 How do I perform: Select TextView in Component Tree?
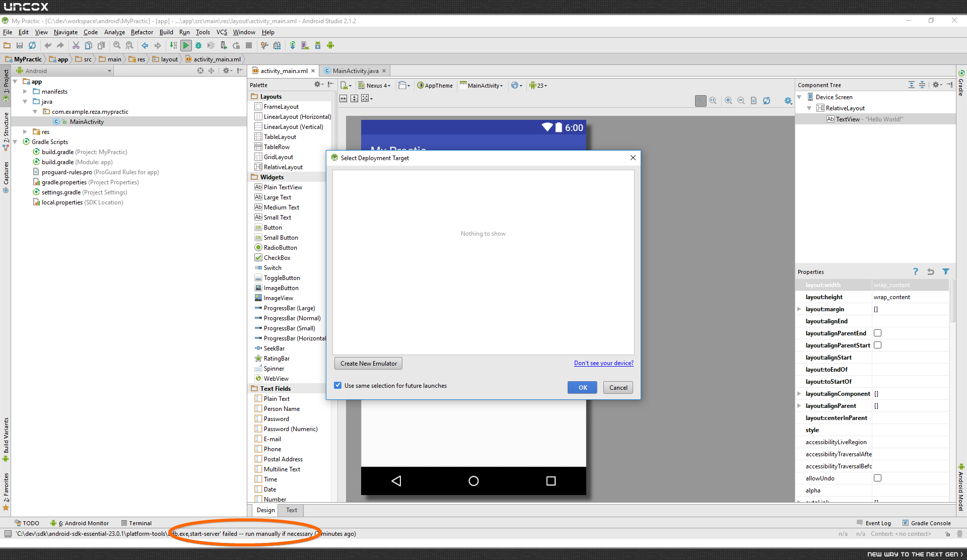(x=865, y=119)
